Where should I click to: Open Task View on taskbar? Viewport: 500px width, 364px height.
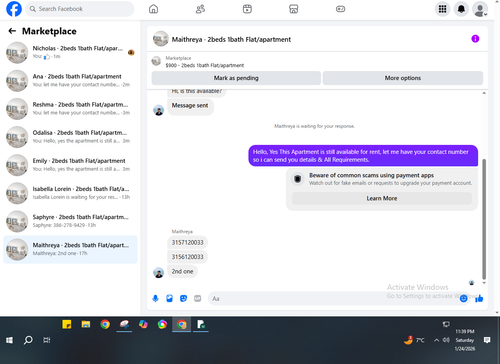(47, 340)
